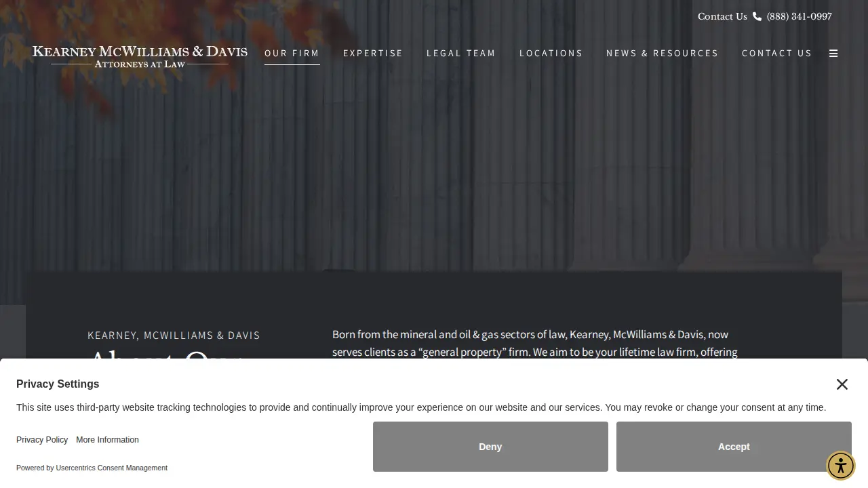Click the Kearney McWilliams & Davis logo
868x488 pixels.
pos(140,57)
